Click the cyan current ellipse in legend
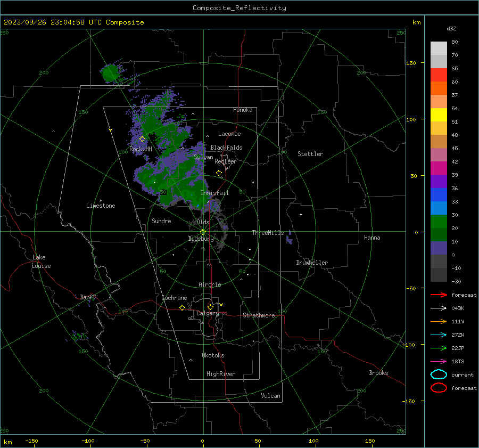Screen dimensions: 479x448 tap(439, 374)
